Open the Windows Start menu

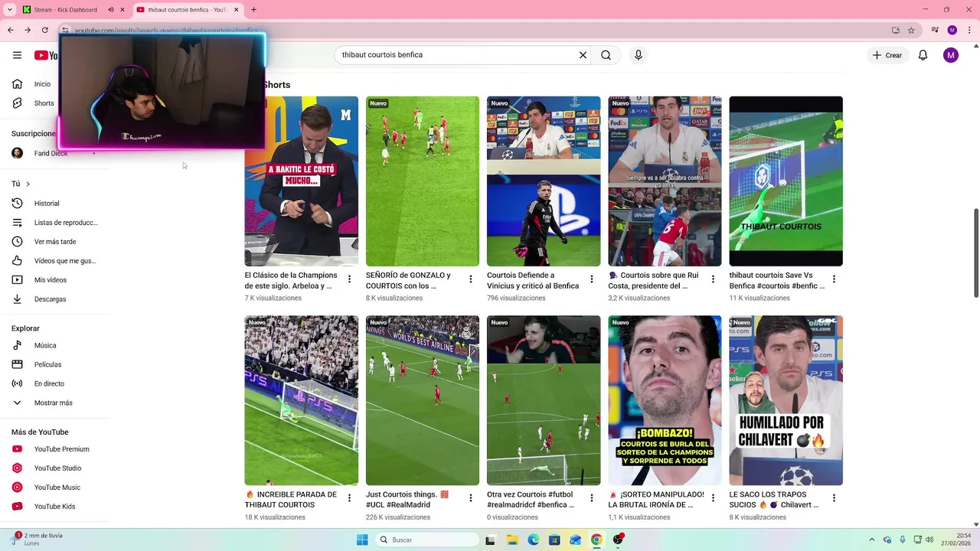coord(362,540)
